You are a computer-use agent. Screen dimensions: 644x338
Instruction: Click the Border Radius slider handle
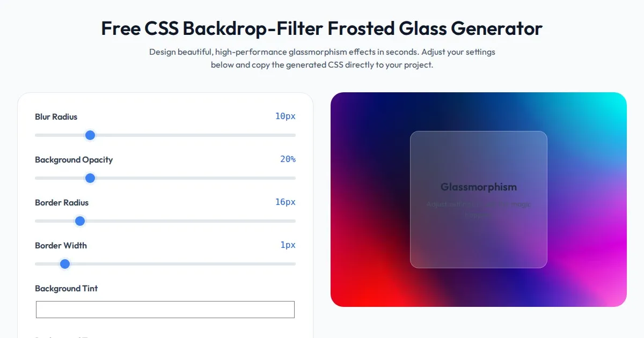click(x=80, y=221)
